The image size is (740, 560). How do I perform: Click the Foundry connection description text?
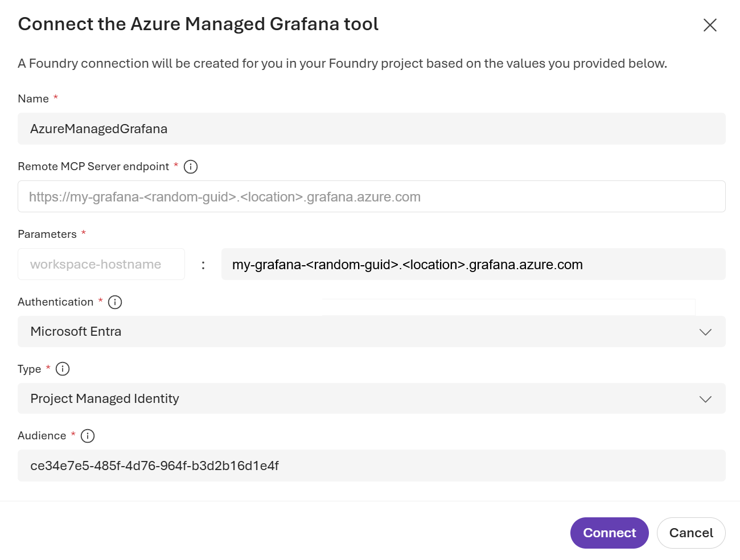pos(342,63)
